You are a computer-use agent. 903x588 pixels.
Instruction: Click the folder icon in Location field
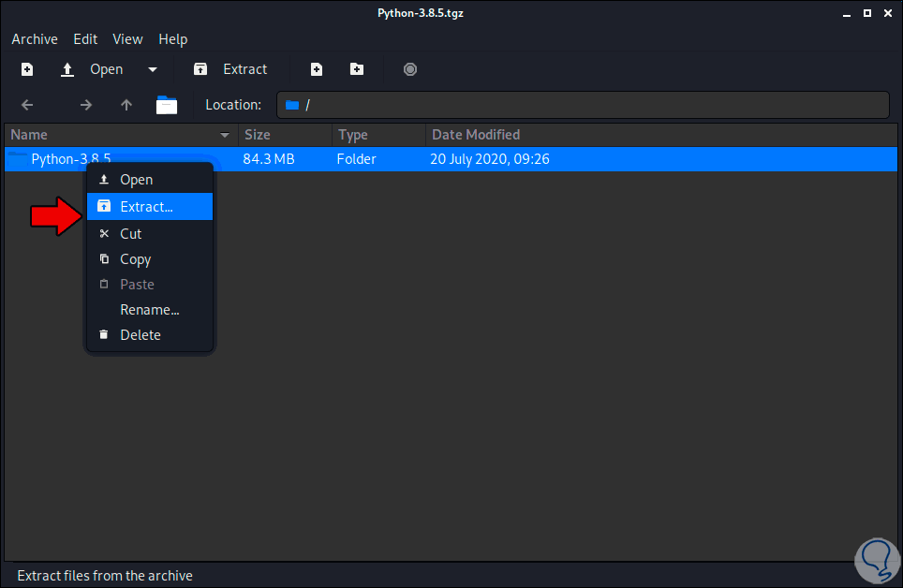pyautogui.click(x=292, y=105)
